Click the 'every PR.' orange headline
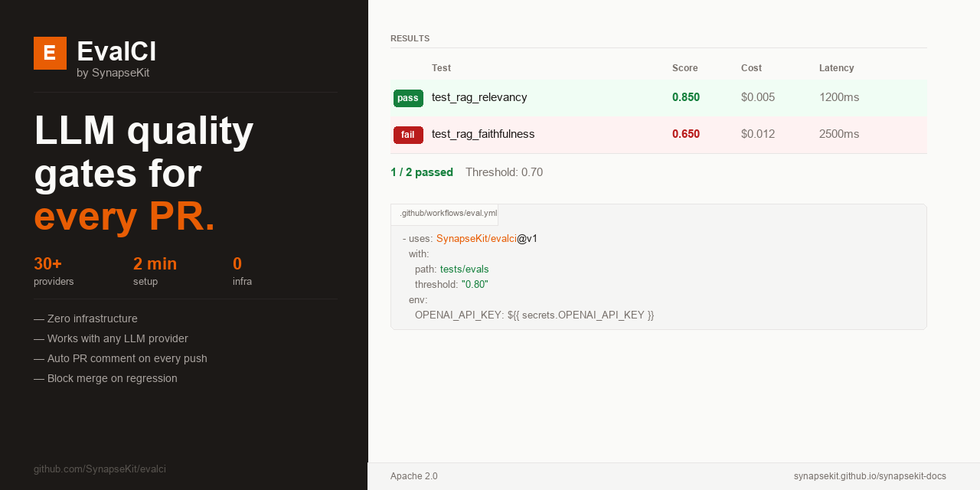The width and height of the screenshot is (980, 490). point(125,217)
